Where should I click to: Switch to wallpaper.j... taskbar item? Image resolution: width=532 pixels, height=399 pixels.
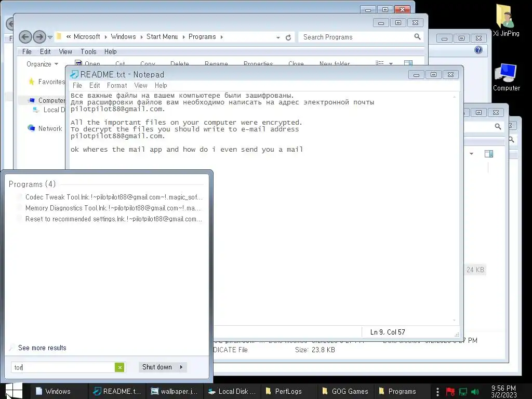coord(175,391)
